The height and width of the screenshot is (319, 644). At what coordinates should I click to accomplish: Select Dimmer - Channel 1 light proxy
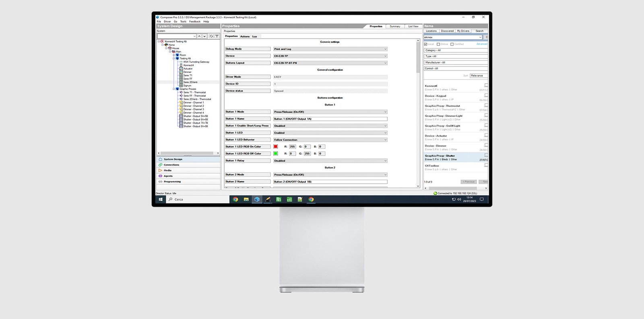click(194, 102)
